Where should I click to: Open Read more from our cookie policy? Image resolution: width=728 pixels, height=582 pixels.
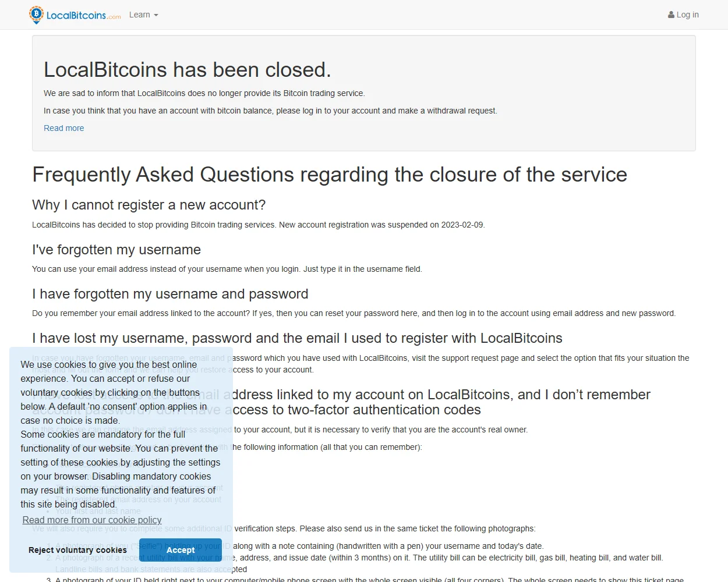92,520
